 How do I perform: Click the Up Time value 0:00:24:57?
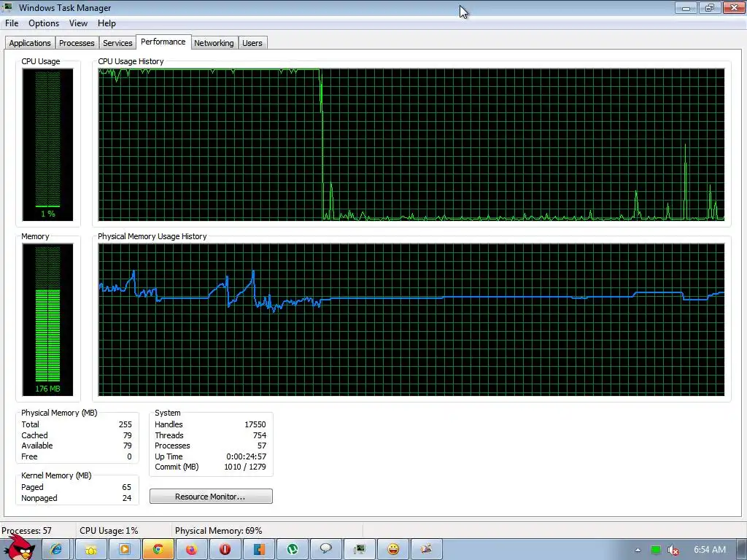[x=247, y=456]
